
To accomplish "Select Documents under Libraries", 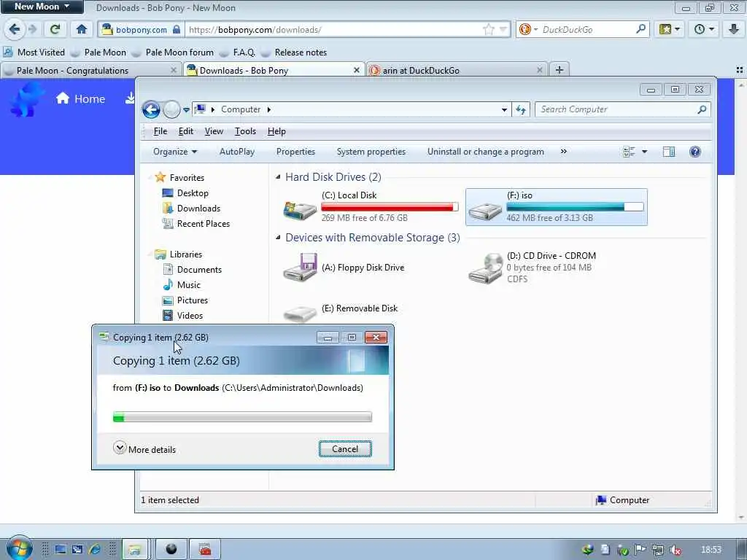I will coord(193,270).
